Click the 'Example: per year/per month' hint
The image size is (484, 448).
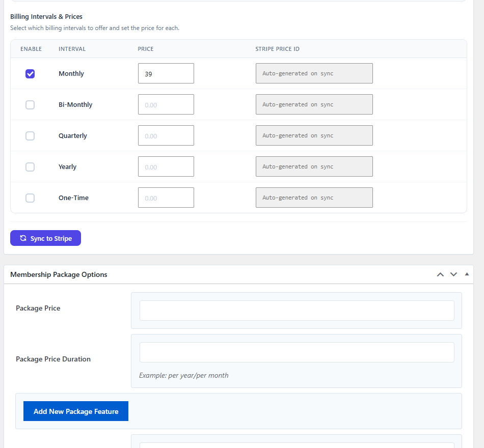pyautogui.click(x=183, y=376)
